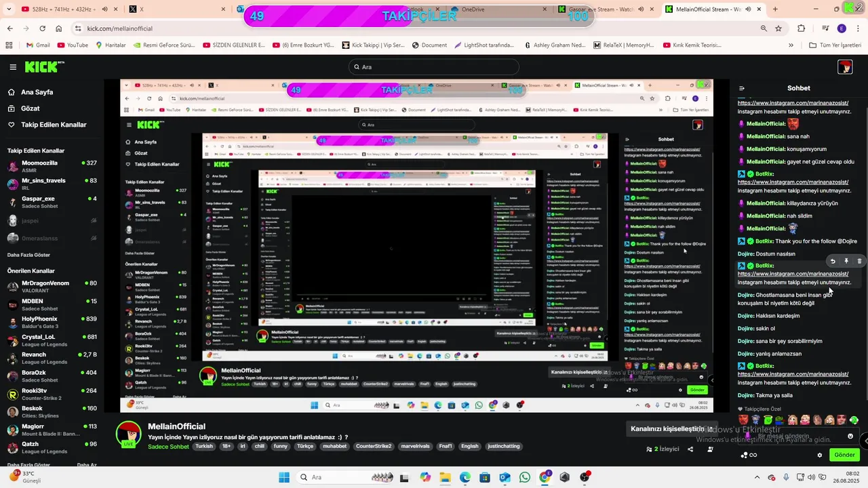This screenshot has width=868, height=488.
Task: Mute the MellainOfficial Stream tab audio
Action: tap(749, 9)
